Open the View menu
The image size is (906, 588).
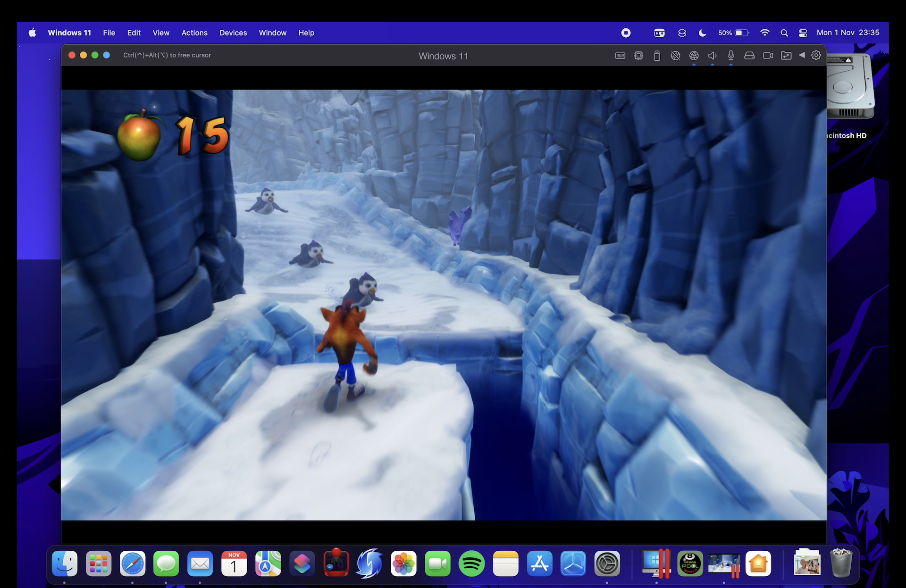161,33
